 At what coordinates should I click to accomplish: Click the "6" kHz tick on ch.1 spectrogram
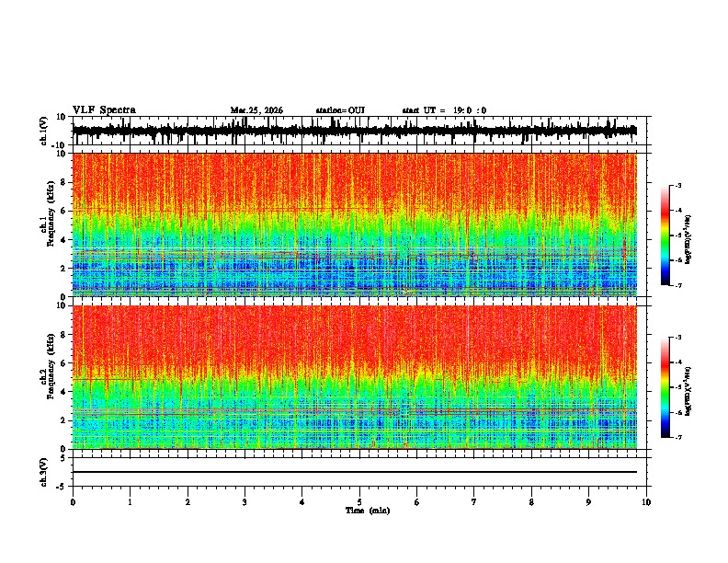pyautogui.click(x=64, y=211)
